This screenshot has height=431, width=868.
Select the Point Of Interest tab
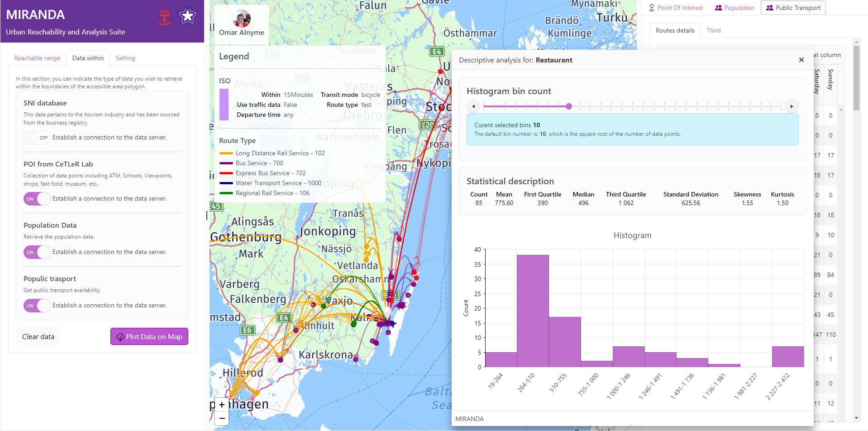676,8
